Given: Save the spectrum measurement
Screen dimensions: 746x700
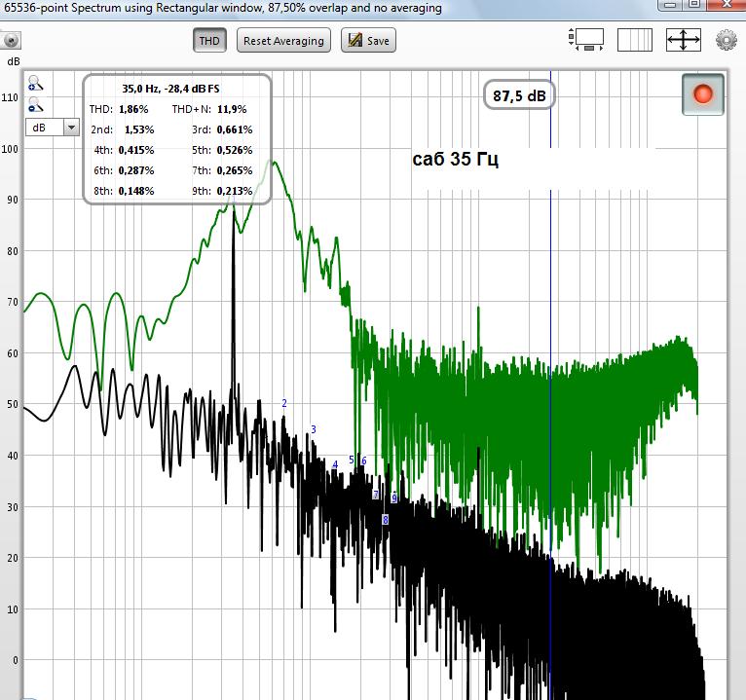Looking at the screenshot, I should [368, 41].
